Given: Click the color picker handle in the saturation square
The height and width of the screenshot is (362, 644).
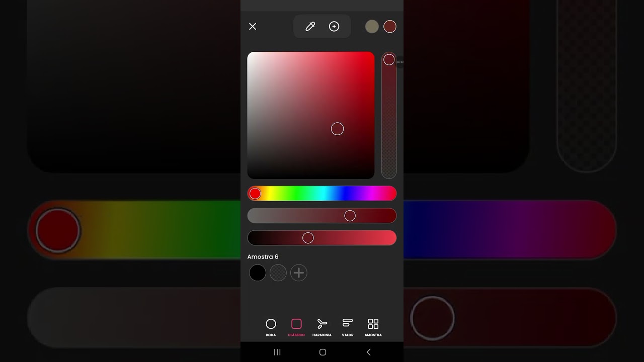Looking at the screenshot, I should [x=337, y=129].
